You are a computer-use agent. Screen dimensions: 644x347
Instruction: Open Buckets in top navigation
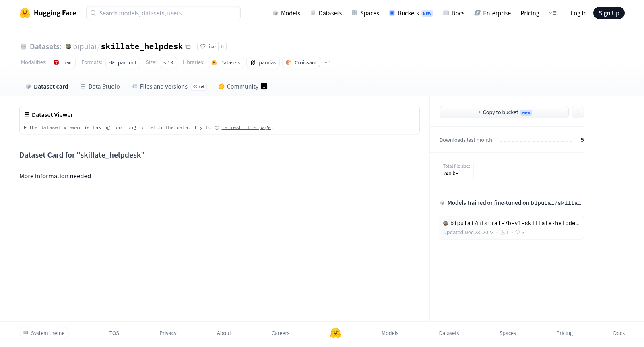[x=411, y=13]
